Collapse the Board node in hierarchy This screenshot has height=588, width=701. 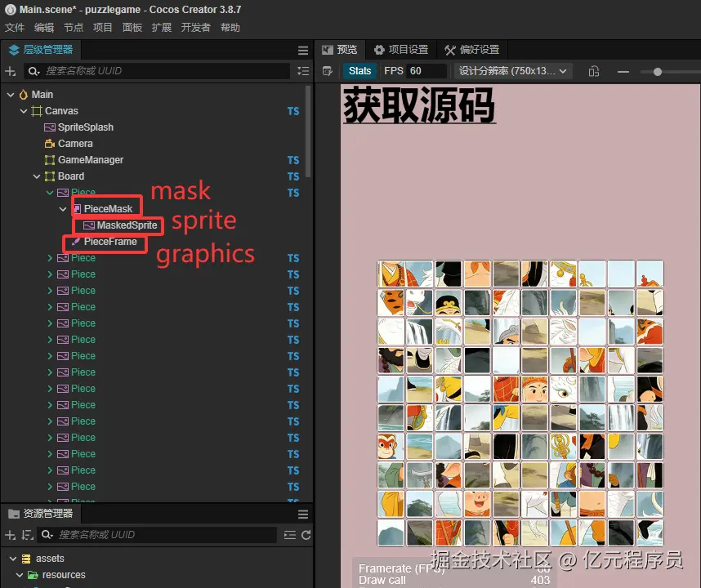tap(37, 176)
